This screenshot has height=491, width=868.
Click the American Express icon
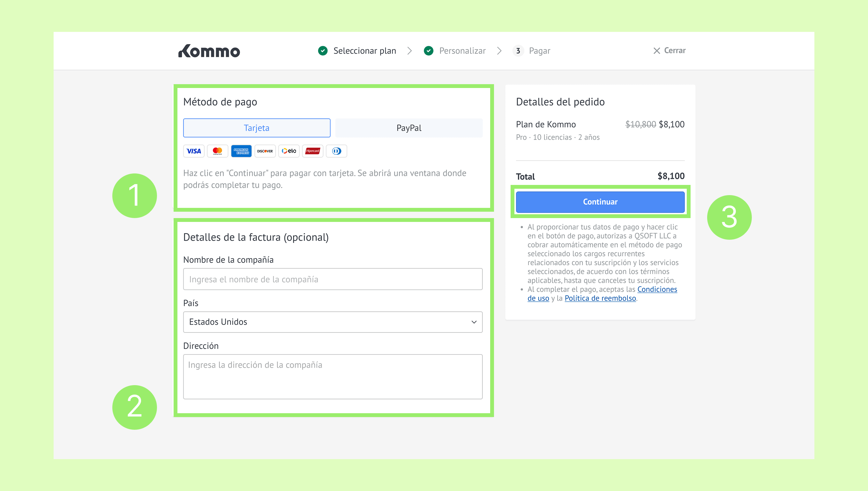click(x=241, y=151)
